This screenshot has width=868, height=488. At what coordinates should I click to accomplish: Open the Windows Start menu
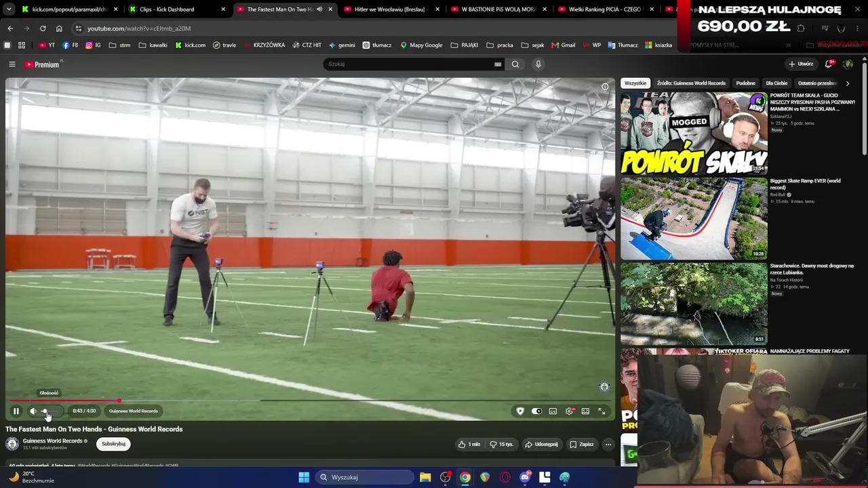coord(304,477)
